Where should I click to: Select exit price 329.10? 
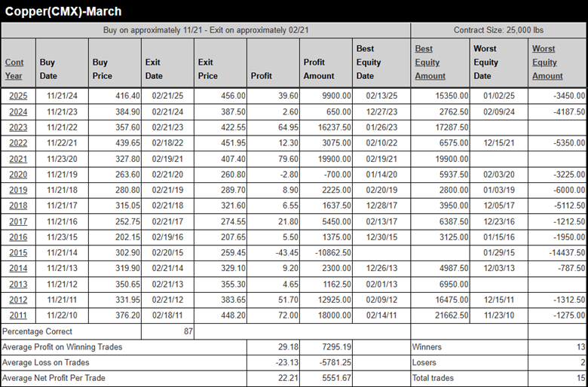click(233, 268)
